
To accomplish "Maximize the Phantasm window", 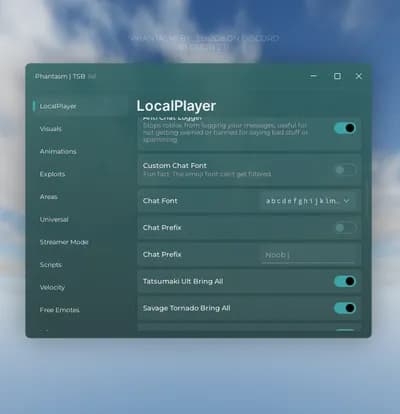I will (x=337, y=76).
